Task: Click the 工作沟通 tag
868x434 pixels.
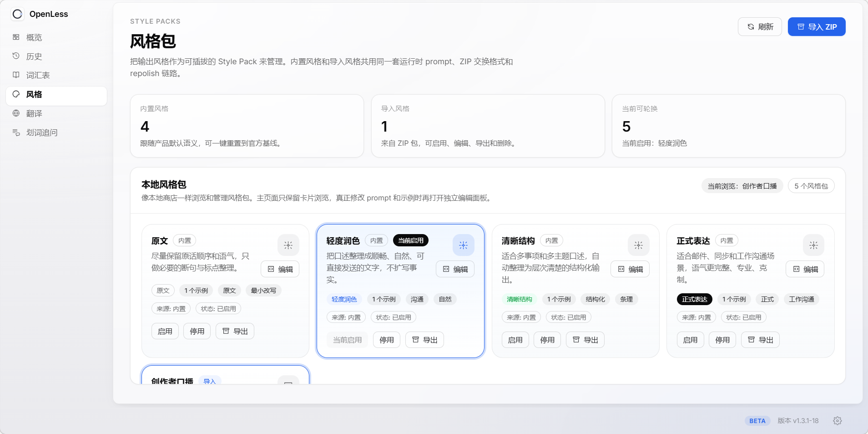Action: 802,299
